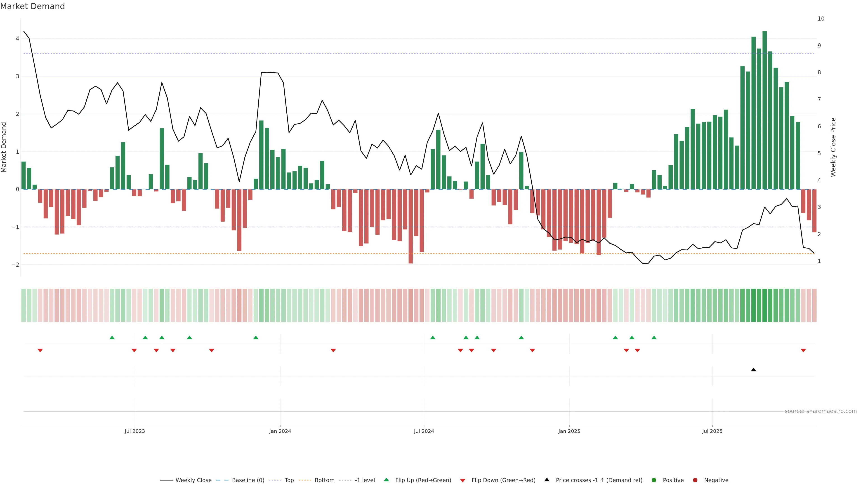
Task: Click the Market Demand chart title
Action: point(32,6)
